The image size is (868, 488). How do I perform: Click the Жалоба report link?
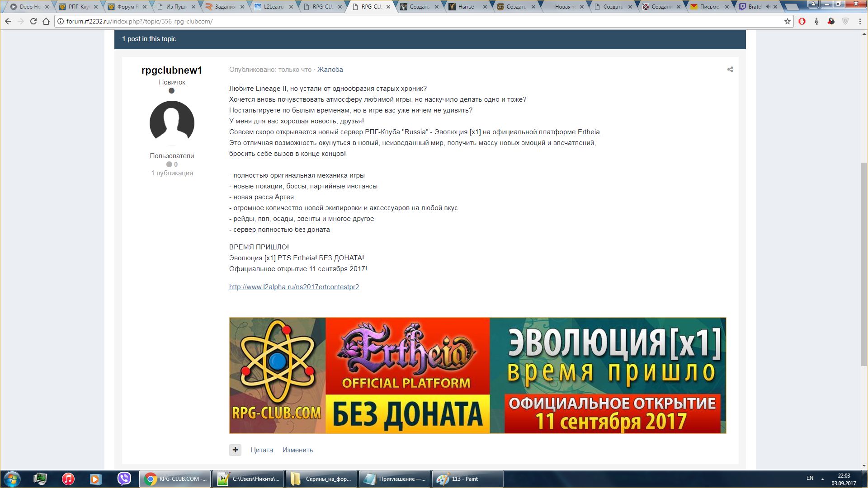coord(330,70)
